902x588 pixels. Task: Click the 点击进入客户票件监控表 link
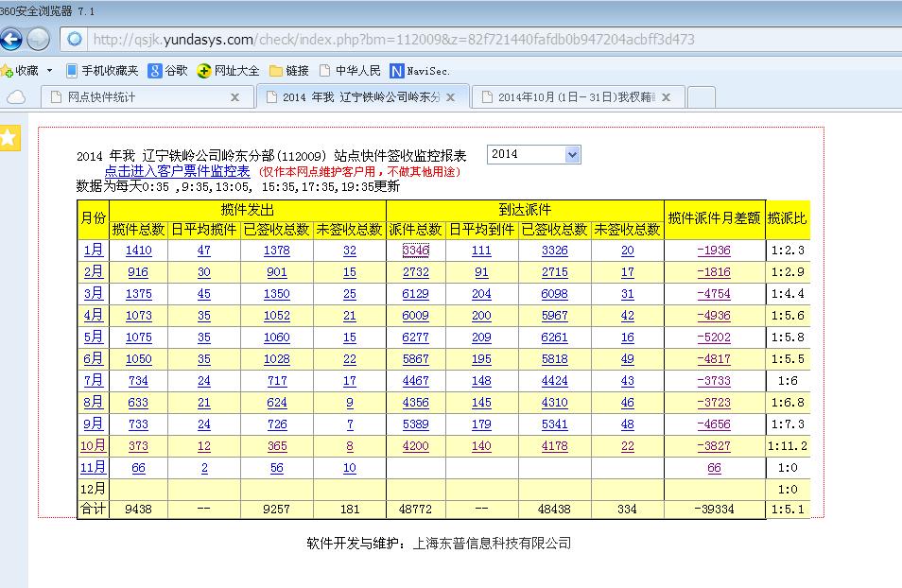click(177, 171)
